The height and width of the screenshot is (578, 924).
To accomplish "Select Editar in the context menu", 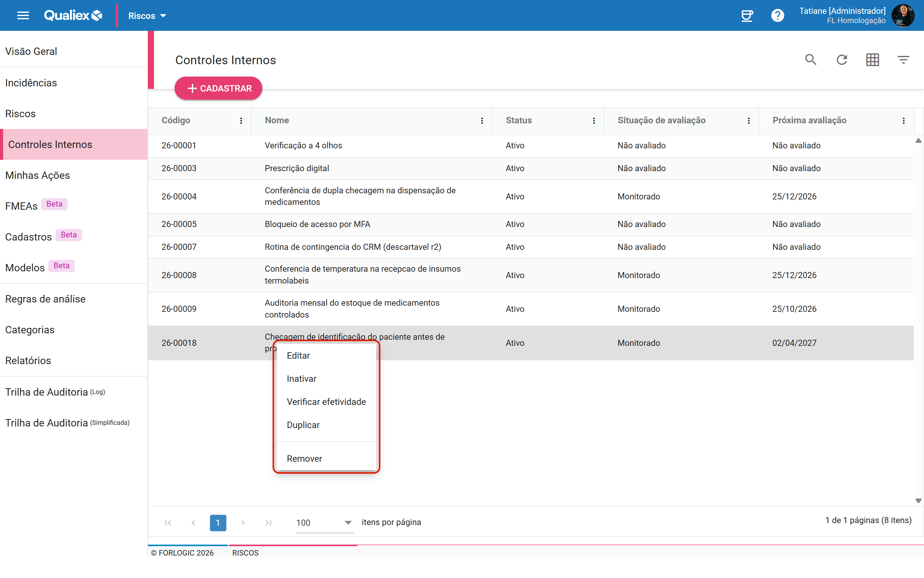I will click(326, 355).
